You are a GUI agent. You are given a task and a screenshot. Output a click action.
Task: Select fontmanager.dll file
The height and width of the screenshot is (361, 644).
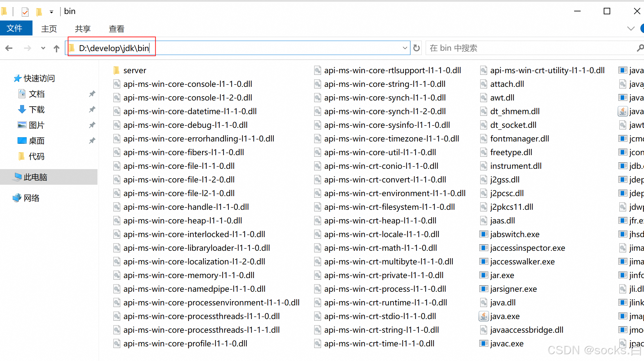coord(520,139)
